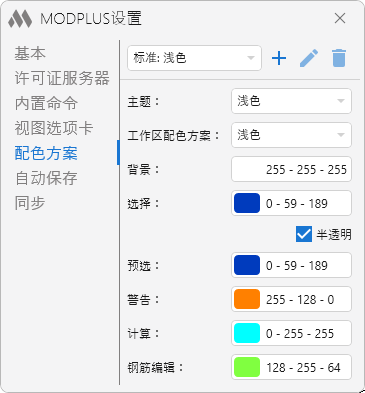Click the 主题： label
This screenshot has width=365, height=393.
[x=144, y=101]
